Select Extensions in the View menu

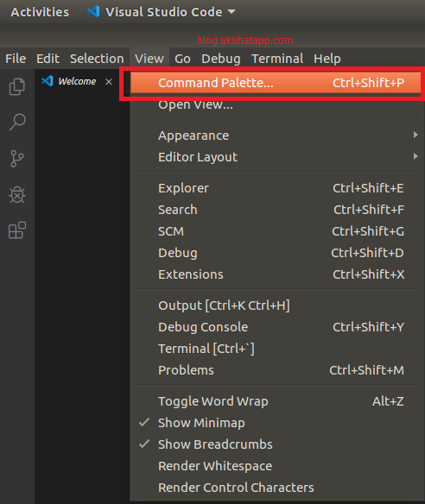[277, 274]
